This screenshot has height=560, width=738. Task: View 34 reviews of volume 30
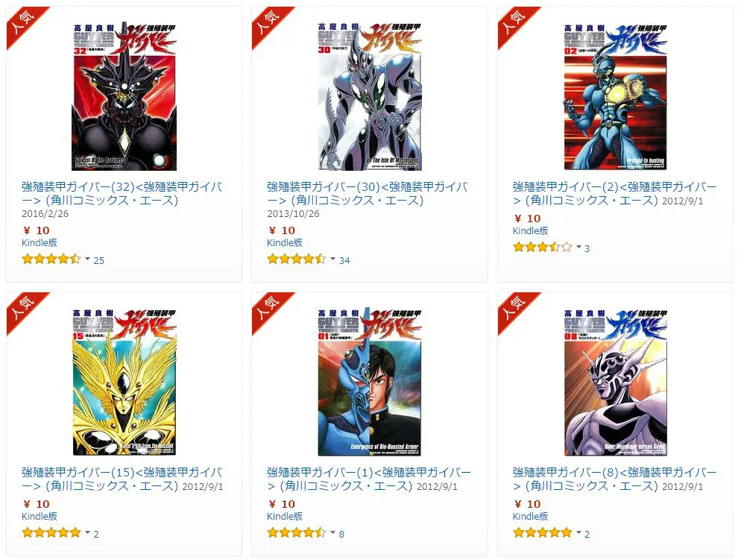344,260
